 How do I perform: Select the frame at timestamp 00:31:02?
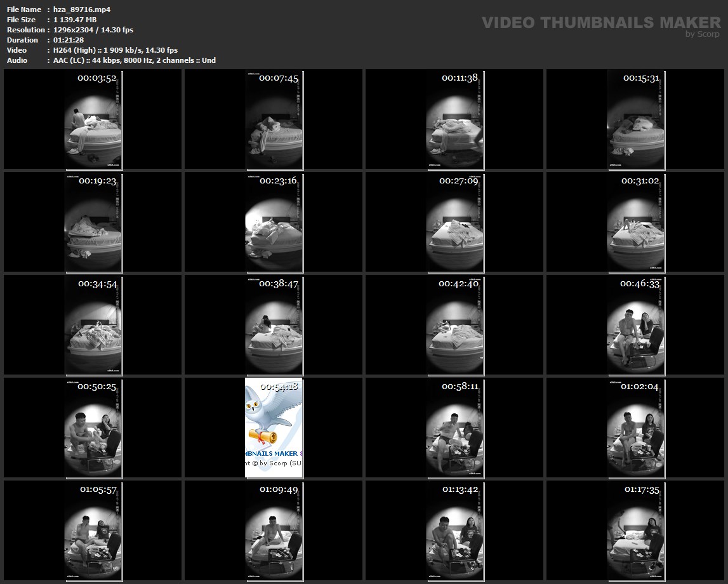(635, 222)
